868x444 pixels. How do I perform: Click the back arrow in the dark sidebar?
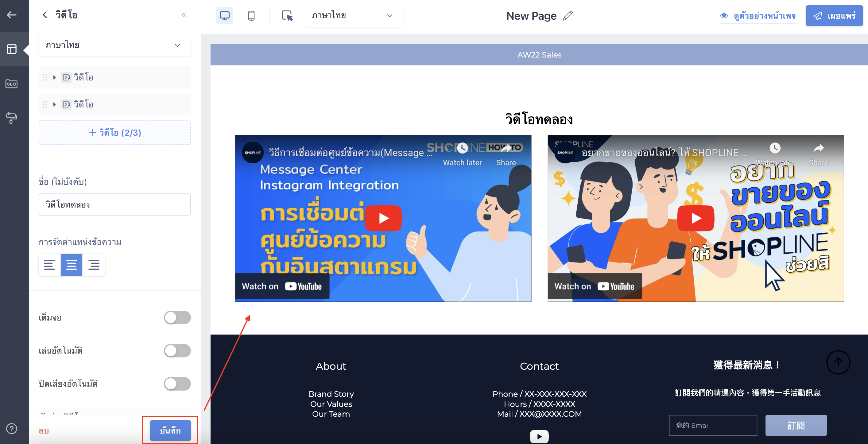pos(12,15)
